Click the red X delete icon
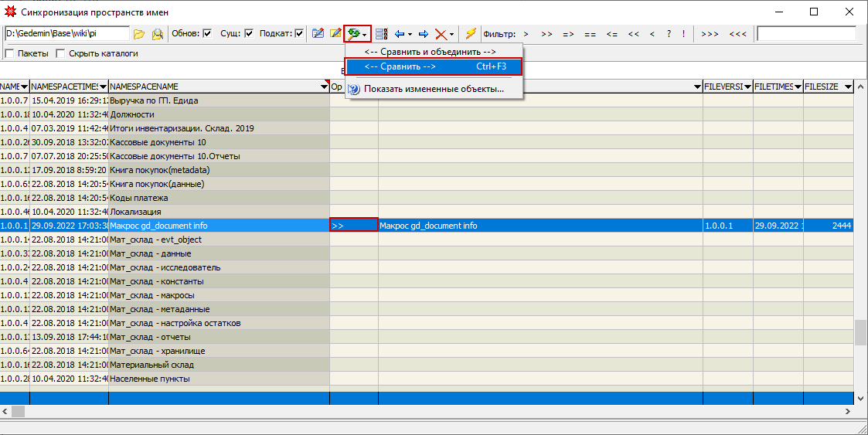868x435 pixels. point(440,34)
